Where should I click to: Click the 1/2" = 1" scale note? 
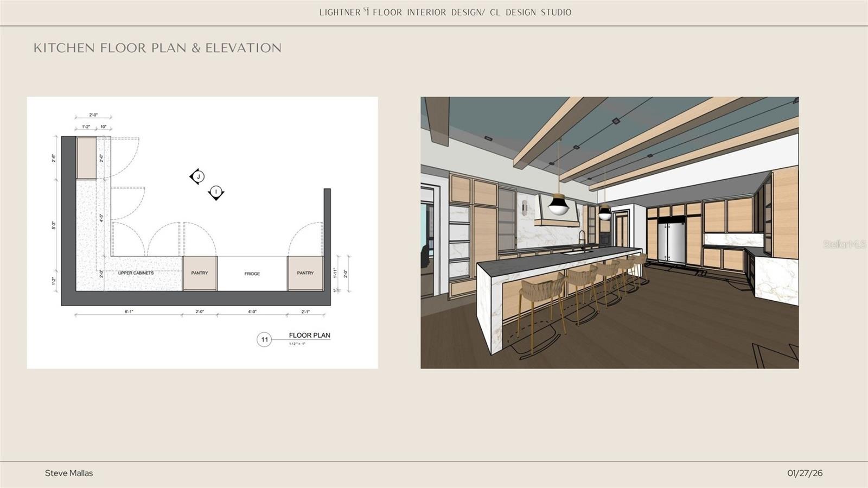pos(297,344)
